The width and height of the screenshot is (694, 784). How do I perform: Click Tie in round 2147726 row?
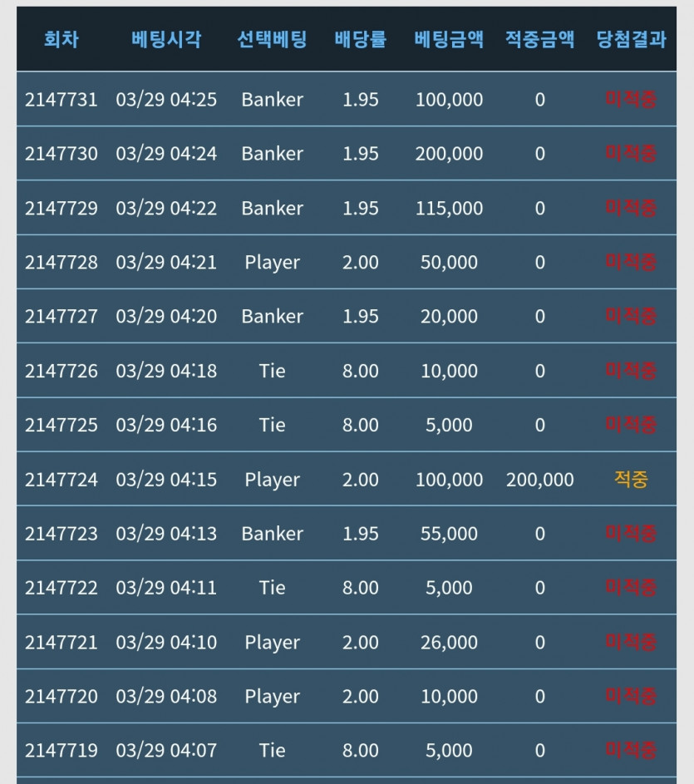pyautogui.click(x=272, y=371)
